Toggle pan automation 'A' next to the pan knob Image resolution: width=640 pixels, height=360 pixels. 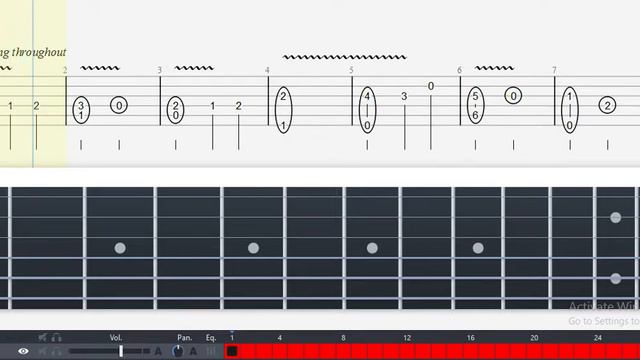coord(193,351)
